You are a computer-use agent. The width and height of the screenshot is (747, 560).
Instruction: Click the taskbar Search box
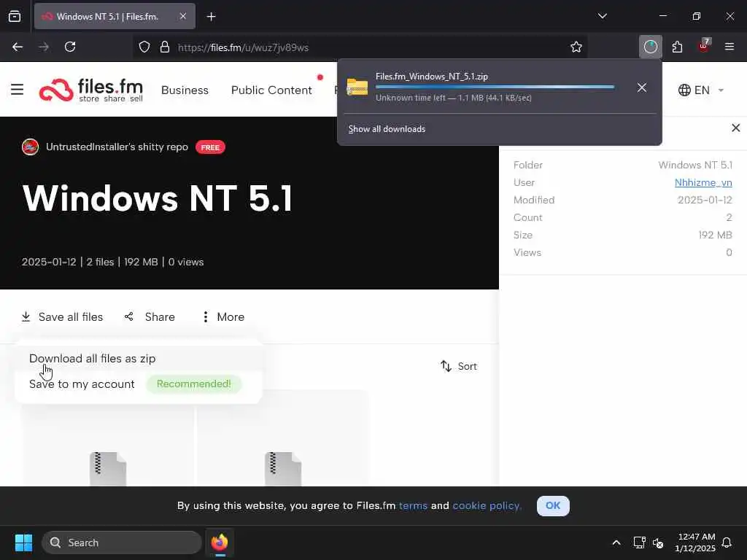[122, 542]
